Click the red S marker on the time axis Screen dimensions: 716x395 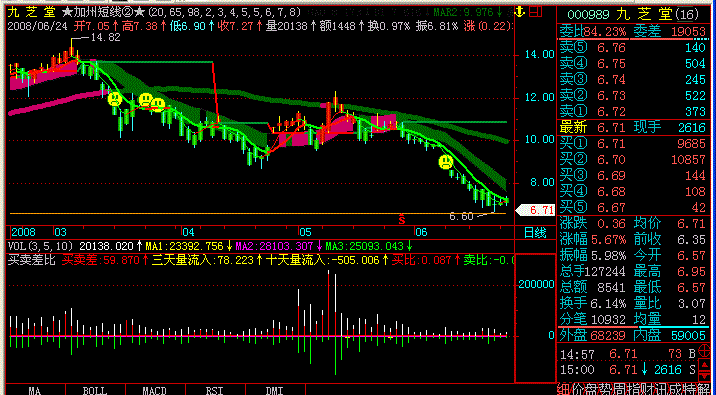402,220
